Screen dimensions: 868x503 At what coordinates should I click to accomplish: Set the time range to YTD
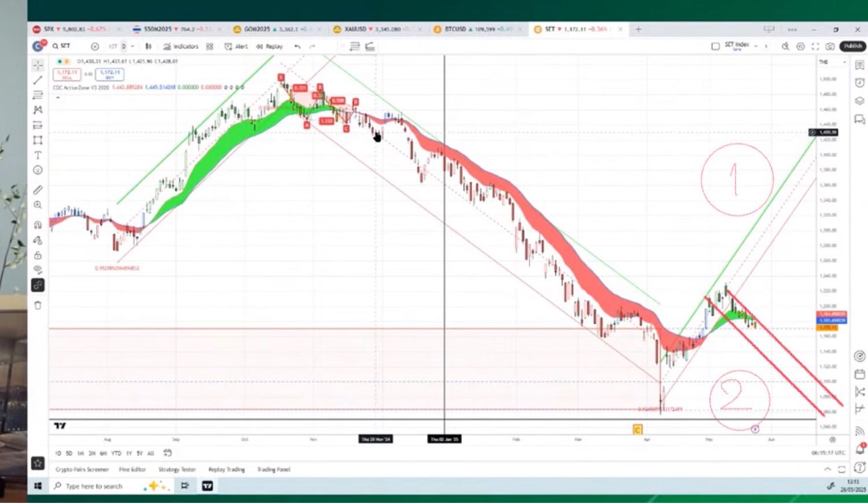[116, 453]
